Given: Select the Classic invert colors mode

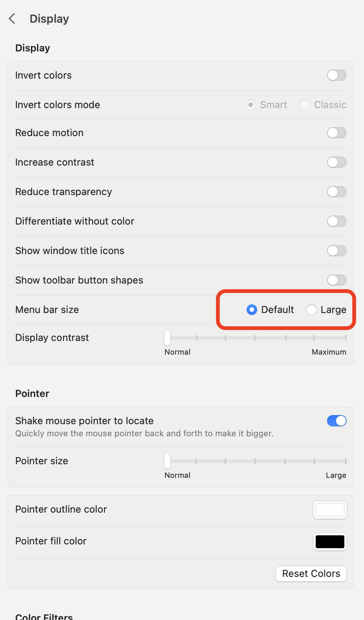Looking at the screenshot, I should pyautogui.click(x=305, y=105).
